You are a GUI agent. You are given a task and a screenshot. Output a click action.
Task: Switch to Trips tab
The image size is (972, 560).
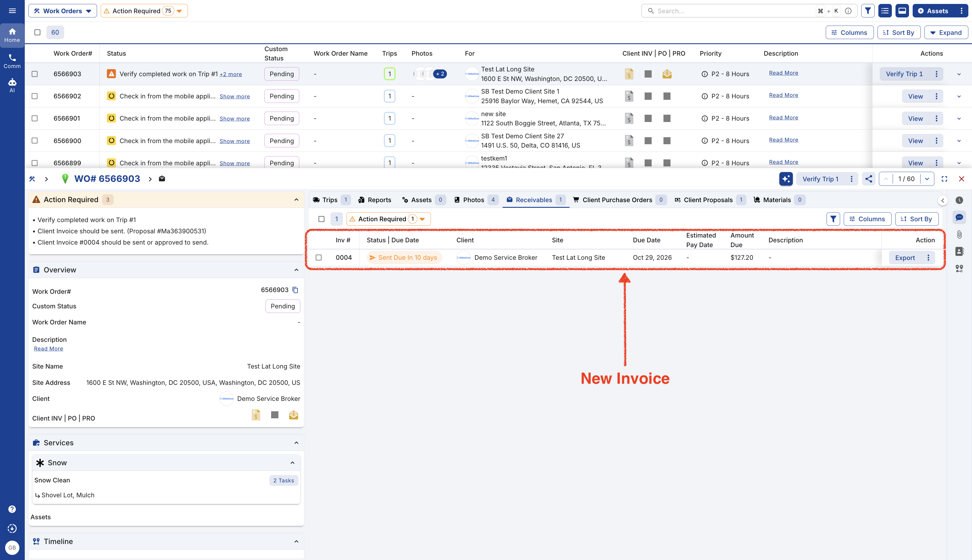pos(331,200)
